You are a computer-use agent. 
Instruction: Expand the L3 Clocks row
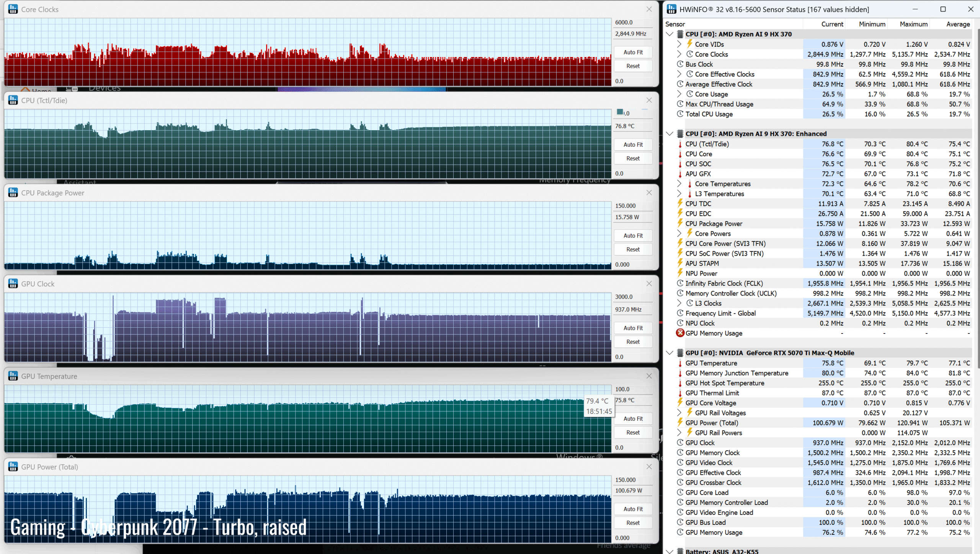click(679, 303)
